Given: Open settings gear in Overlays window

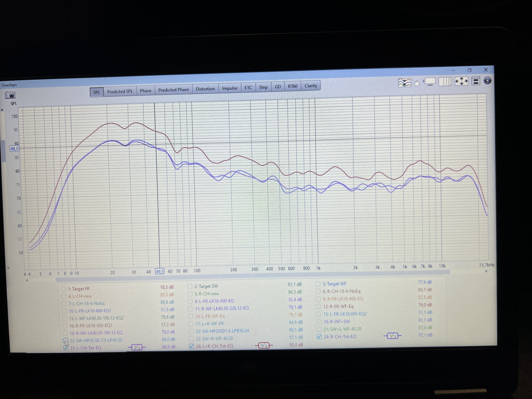Looking at the screenshot, I should click(488, 81).
